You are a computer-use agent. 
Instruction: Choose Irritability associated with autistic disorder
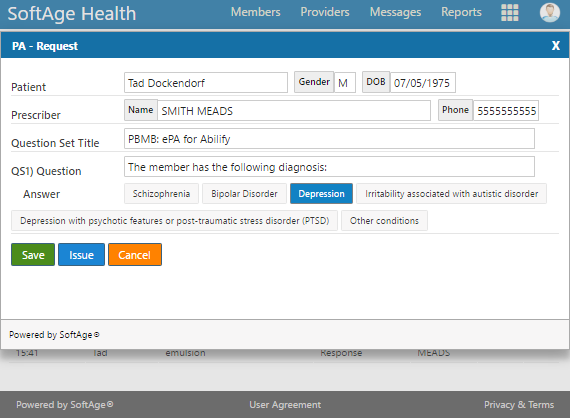pos(451,194)
